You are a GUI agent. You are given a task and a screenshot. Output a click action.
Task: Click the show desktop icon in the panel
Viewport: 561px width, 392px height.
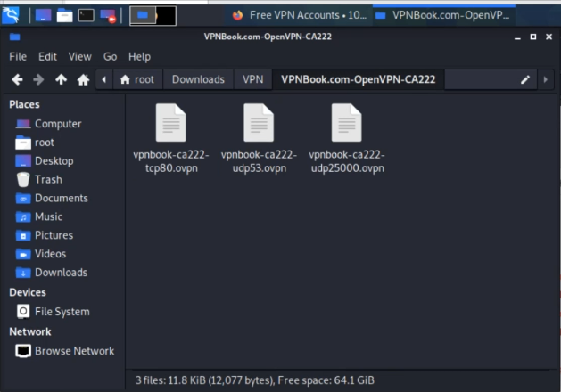coord(44,15)
